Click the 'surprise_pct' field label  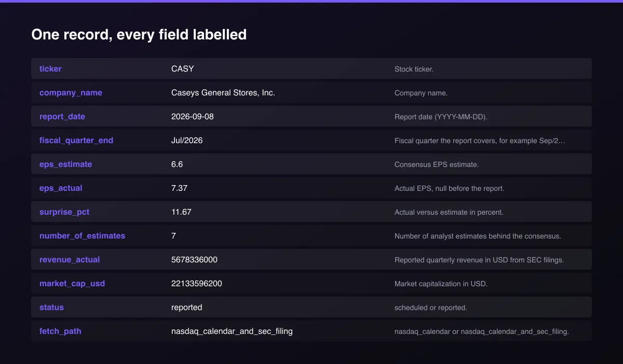coord(64,212)
